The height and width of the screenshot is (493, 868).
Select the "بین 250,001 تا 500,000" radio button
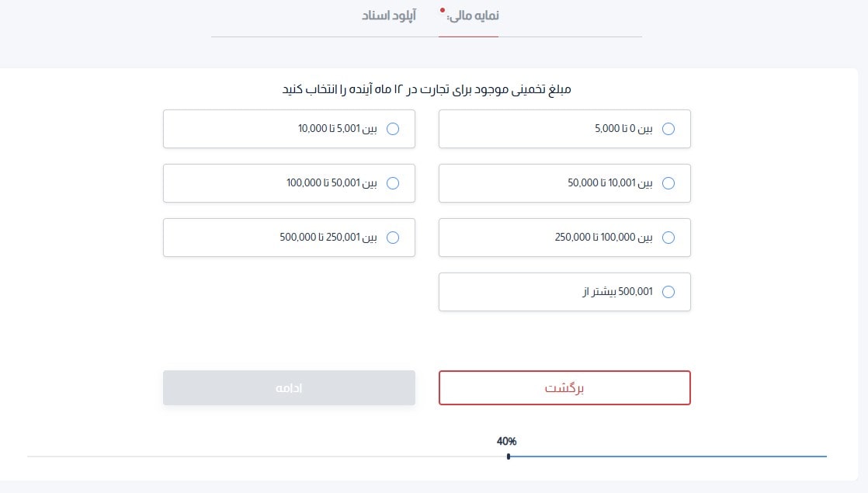click(x=393, y=238)
